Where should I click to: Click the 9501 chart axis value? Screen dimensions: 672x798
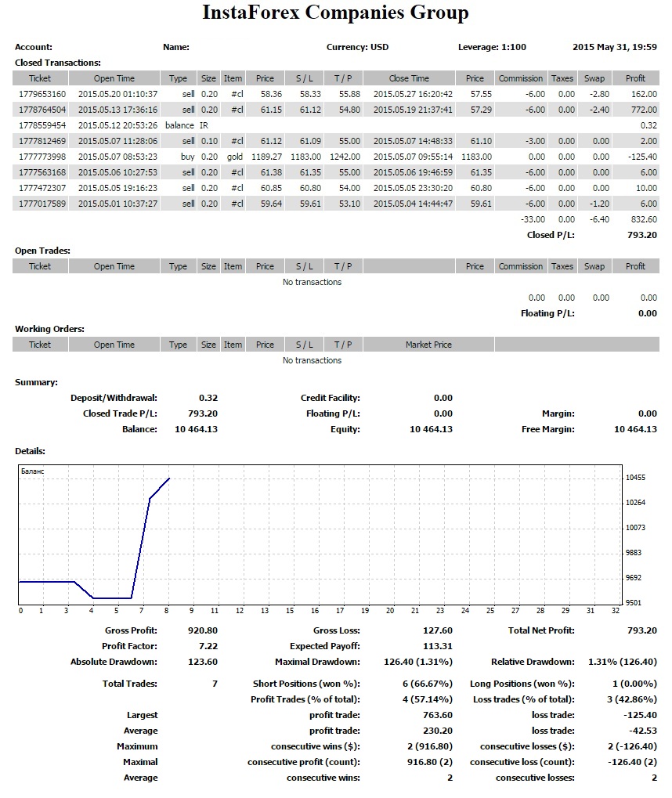click(634, 603)
